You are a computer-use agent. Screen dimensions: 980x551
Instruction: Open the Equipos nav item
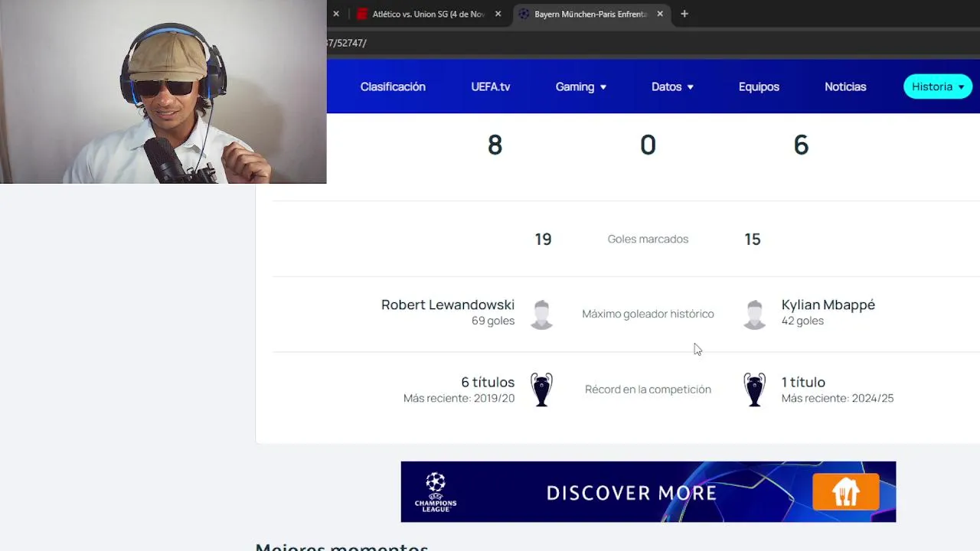759,86
